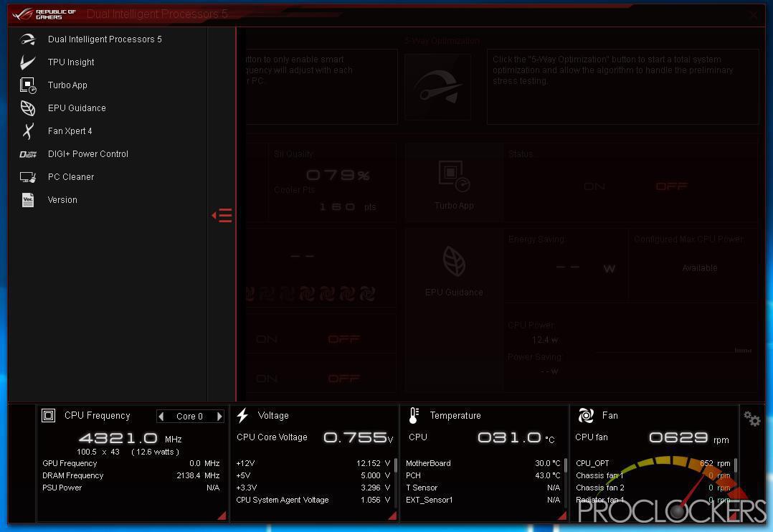Go to EPU Guidance menu entry
This screenshot has width=773, height=532.
pos(77,108)
